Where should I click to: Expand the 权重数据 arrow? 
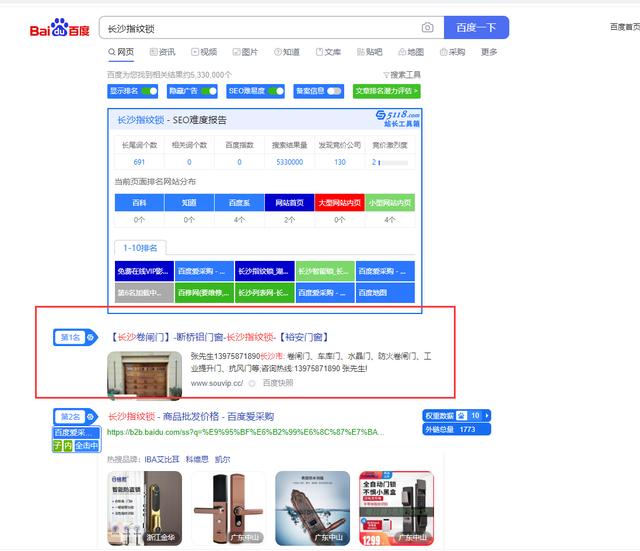pos(487,415)
